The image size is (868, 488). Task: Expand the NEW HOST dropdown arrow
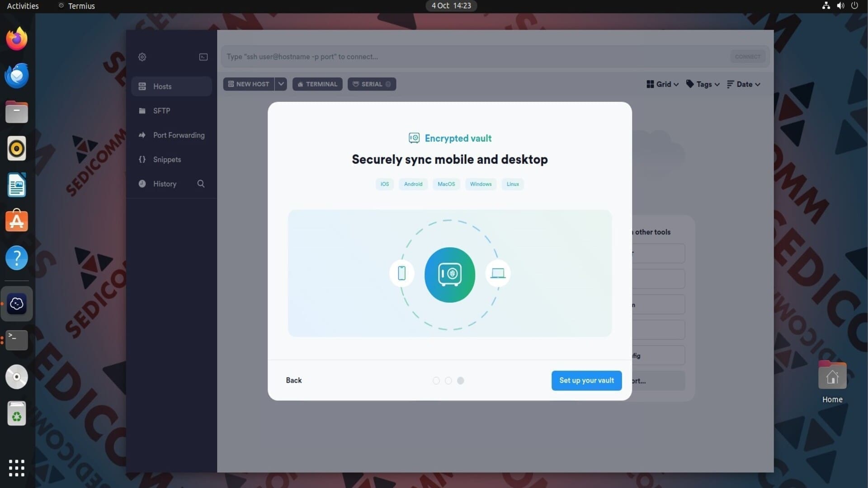point(281,84)
